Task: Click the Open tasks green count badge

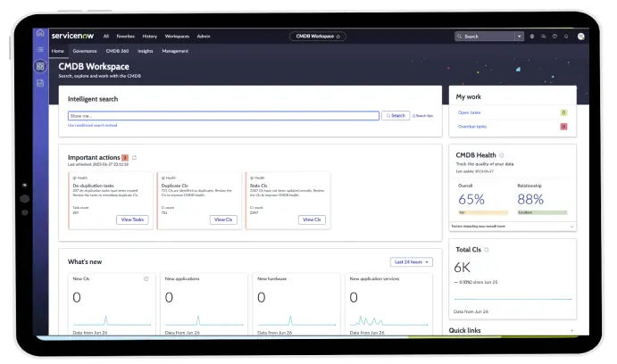Action: pos(563,112)
